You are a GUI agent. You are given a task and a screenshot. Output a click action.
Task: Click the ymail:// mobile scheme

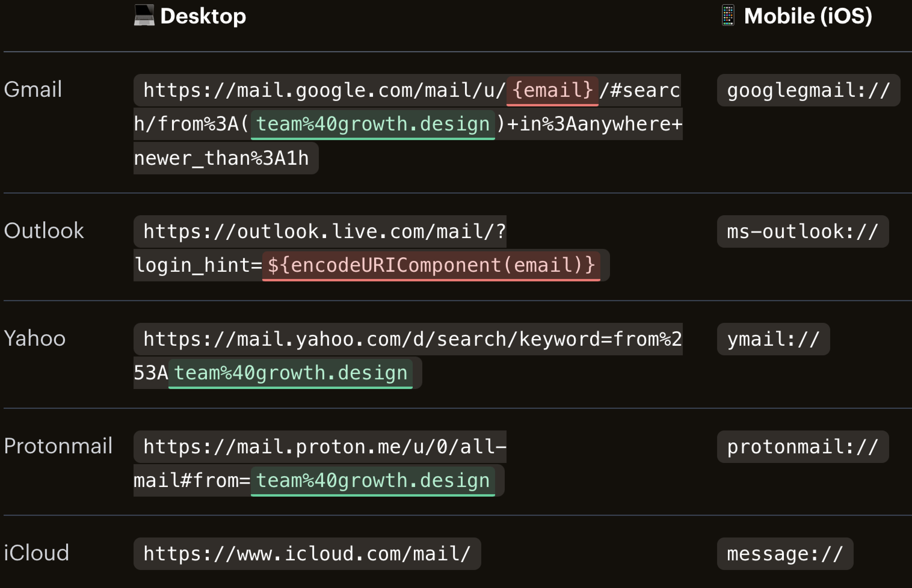click(773, 339)
